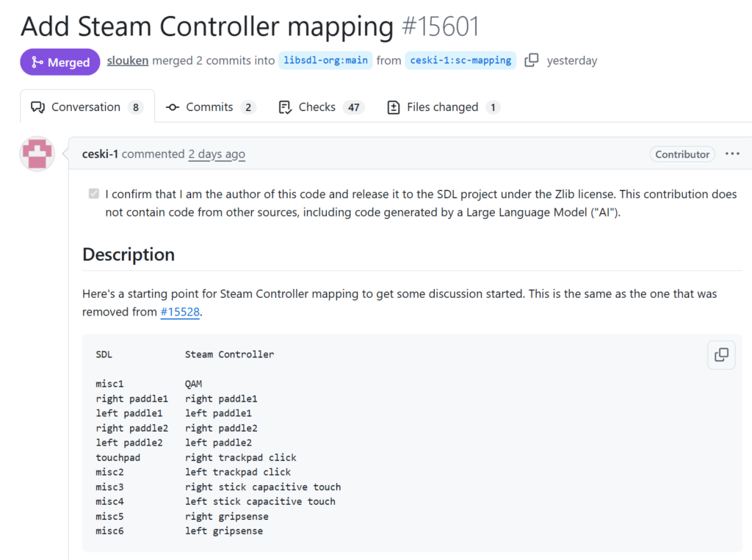Click 'left gripsense' in code block
Viewport: 752px width, 560px height.
point(224,531)
